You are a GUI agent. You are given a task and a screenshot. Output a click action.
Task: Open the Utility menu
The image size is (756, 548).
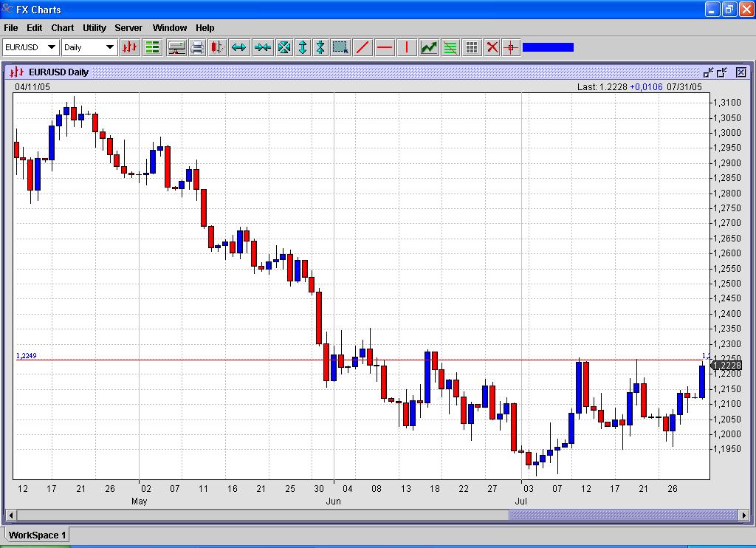94,28
